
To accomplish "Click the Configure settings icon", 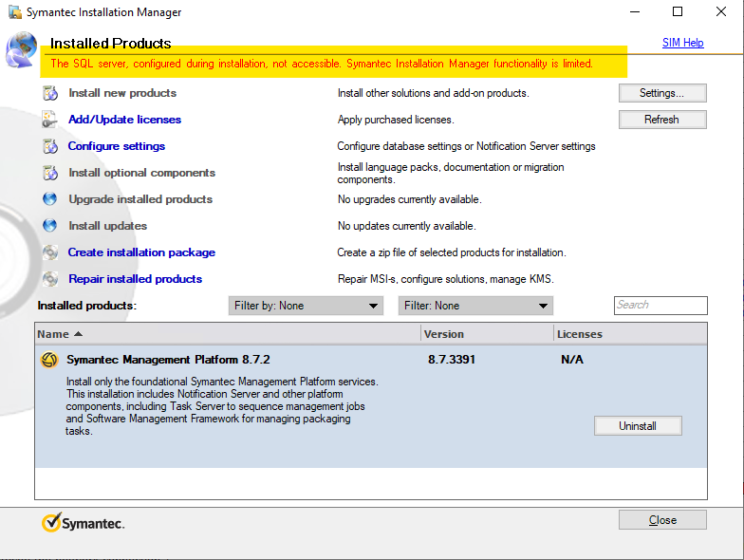I will coord(50,146).
